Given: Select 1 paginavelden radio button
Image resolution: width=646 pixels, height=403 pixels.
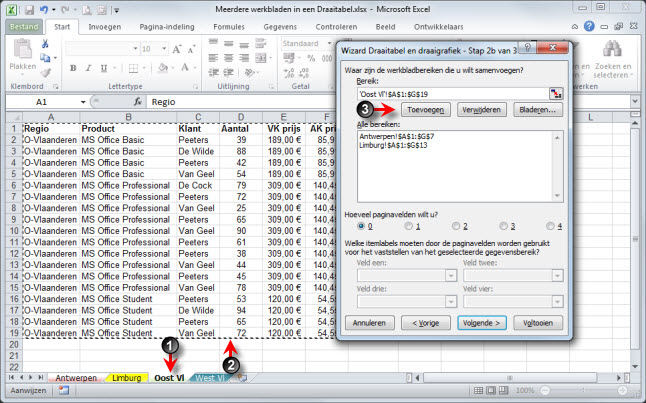Looking at the screenshot, I should pos(409,226).
